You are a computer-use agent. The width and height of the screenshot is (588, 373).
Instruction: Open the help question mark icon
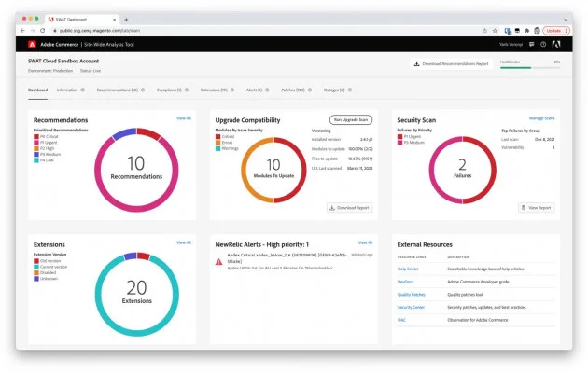(542, 43)
